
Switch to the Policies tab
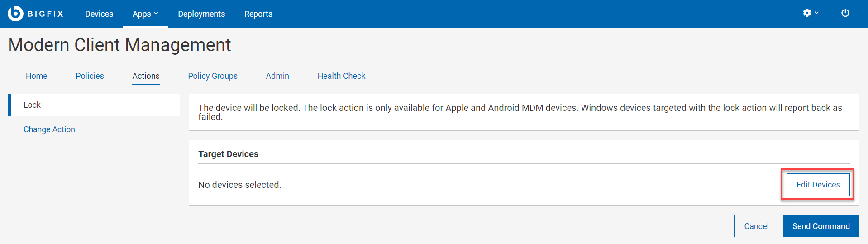pyautogui.click(x=90, y=76)
